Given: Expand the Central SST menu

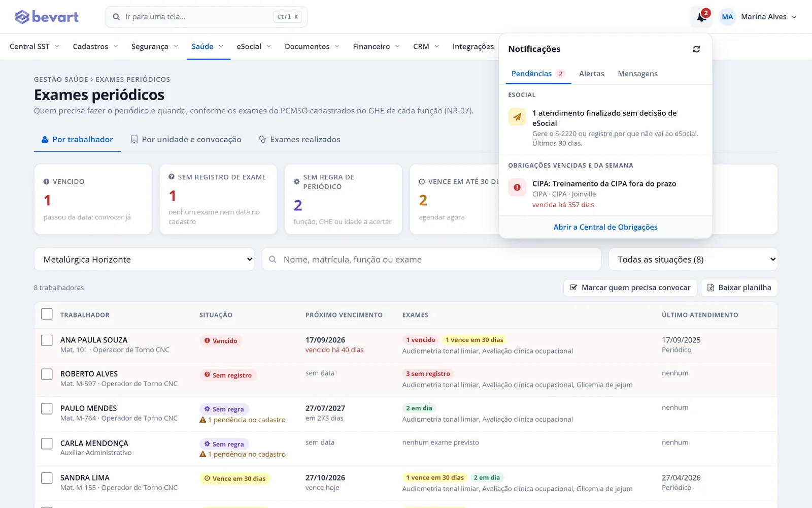Looking at the screenshot, I should (x=35, y=46).
